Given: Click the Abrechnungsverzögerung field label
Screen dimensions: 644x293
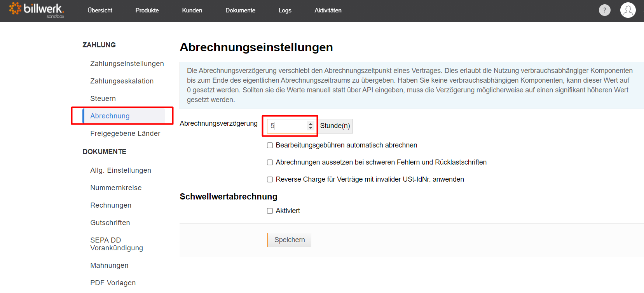Looking at the screenshot, I should pos(218,123).
